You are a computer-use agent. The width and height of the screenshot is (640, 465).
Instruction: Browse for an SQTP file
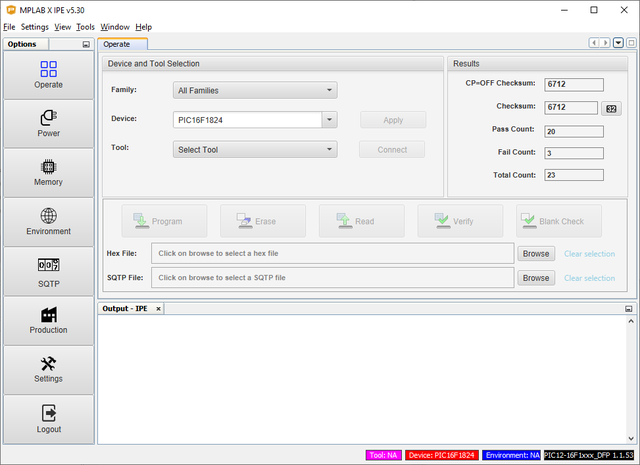click(535, 278)
